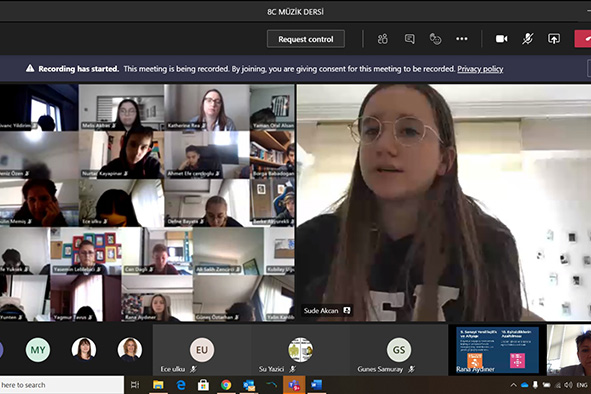
Task: Toggle the muted microphone
Action: click(528, 39)
